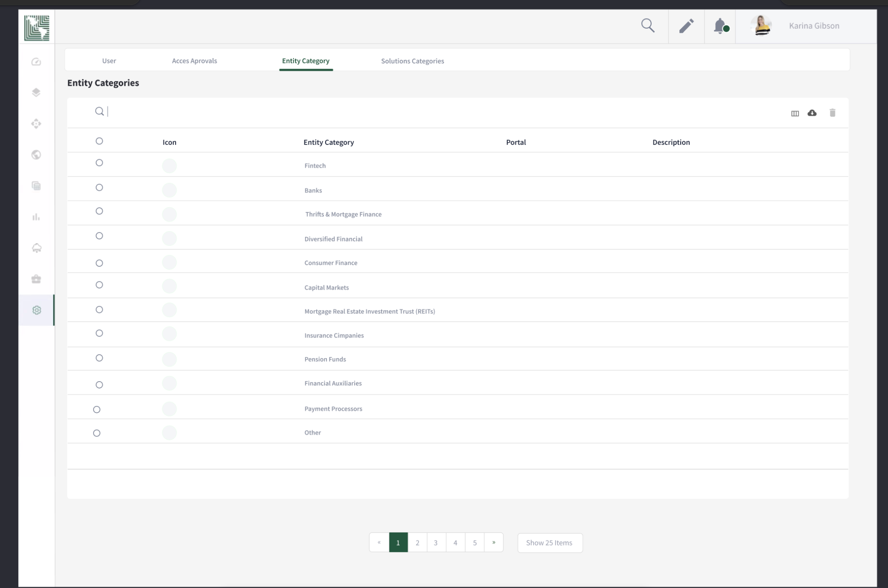
Task: Open the notifications bell
Action: point(721,26)
